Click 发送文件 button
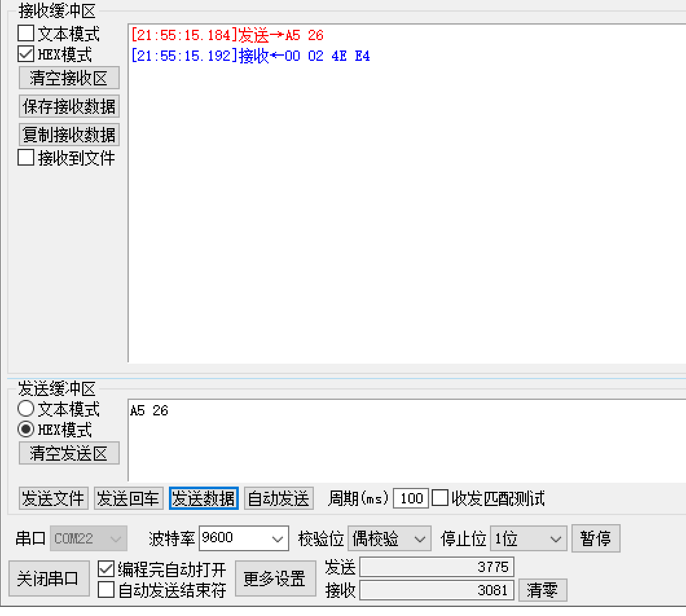The height and width of the screenshot is (616, 686). click(53, 498)
